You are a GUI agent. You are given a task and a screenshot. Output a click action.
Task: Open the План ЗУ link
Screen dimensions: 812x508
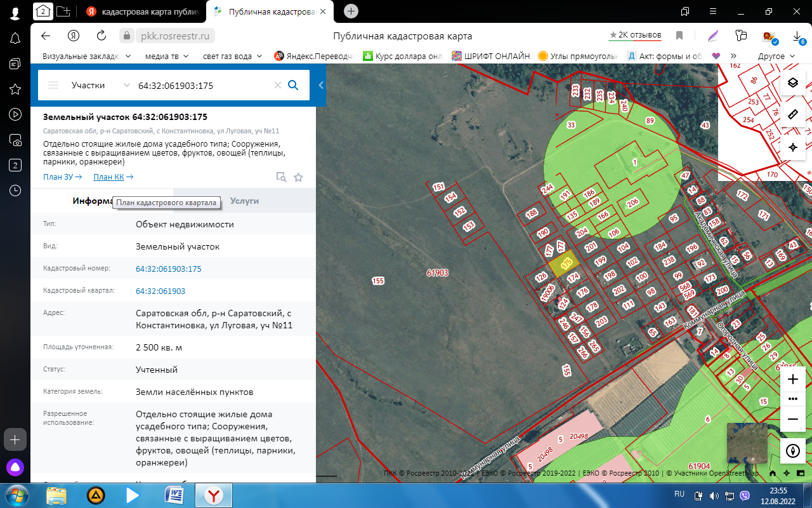pos(62,177)
